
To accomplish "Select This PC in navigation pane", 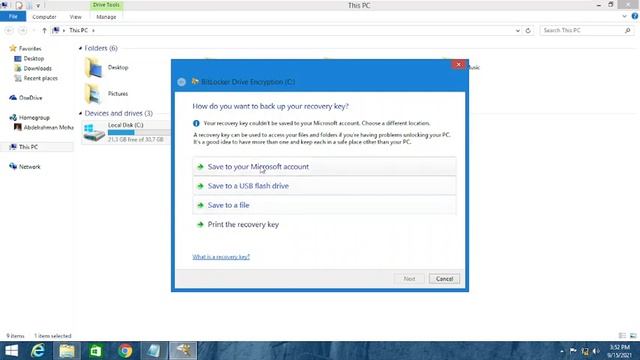I will pyautogui.click(x=28, y=147).
